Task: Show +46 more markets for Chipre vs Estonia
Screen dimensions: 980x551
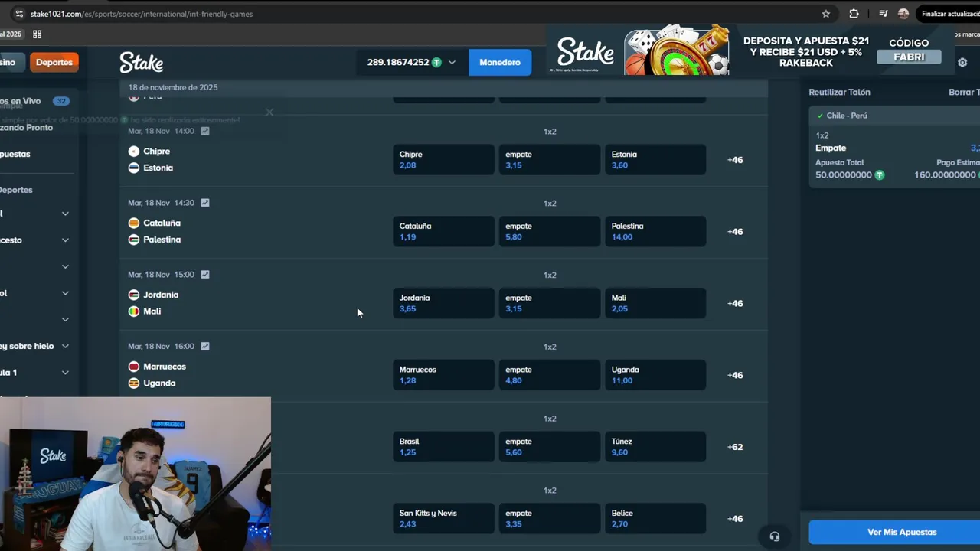Action: [735, 160]
